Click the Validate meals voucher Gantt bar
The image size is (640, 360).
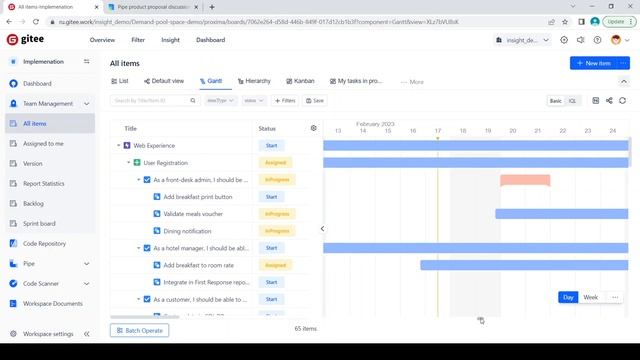tap(562, 213)
